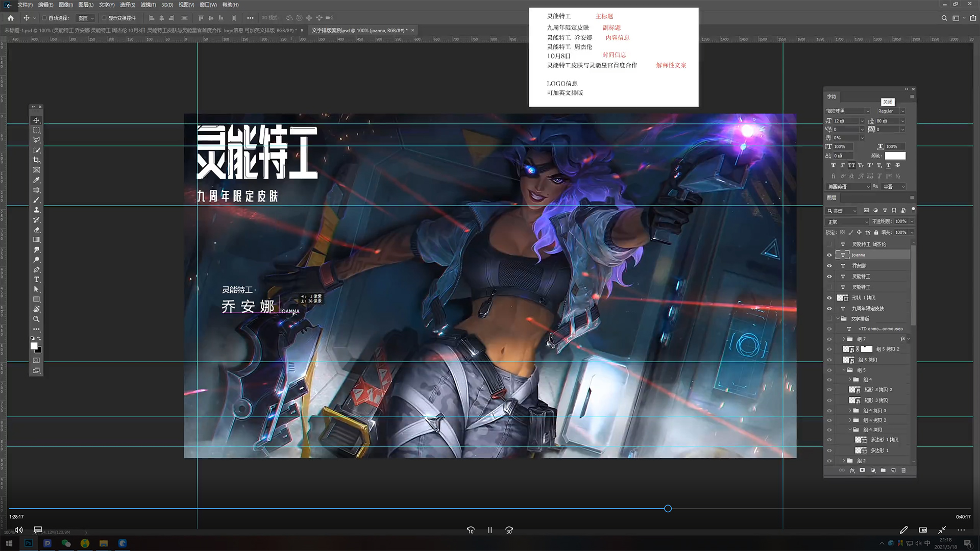Click the align left edges icon
This screenshot has width=980, height=551.
coord(152,18)
